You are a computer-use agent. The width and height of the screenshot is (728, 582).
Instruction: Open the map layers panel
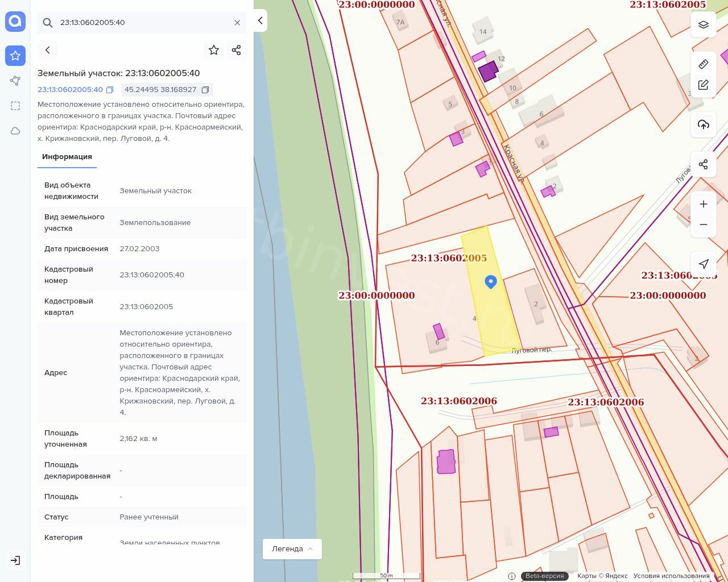tap(704, 24)
